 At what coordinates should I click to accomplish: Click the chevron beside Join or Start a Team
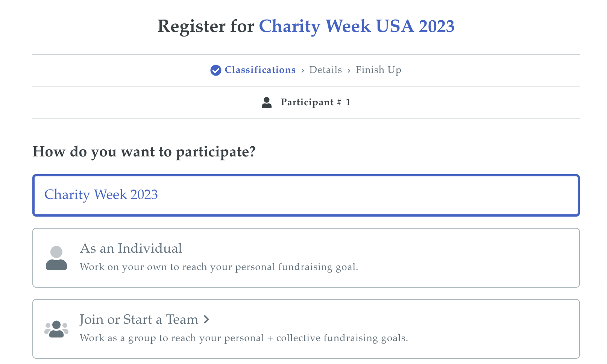tap(206, 319)
